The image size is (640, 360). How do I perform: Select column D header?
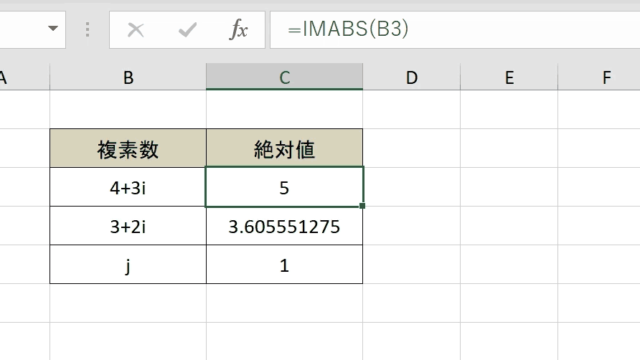click(x=411, y=77)
